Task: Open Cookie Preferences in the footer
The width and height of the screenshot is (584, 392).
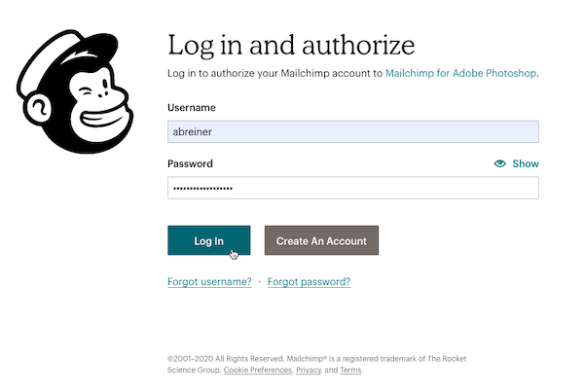Action: pos(257,371)
